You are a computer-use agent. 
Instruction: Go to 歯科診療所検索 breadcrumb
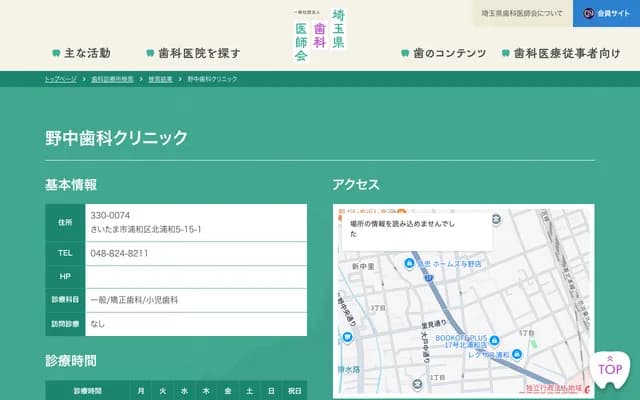[112, 79]
